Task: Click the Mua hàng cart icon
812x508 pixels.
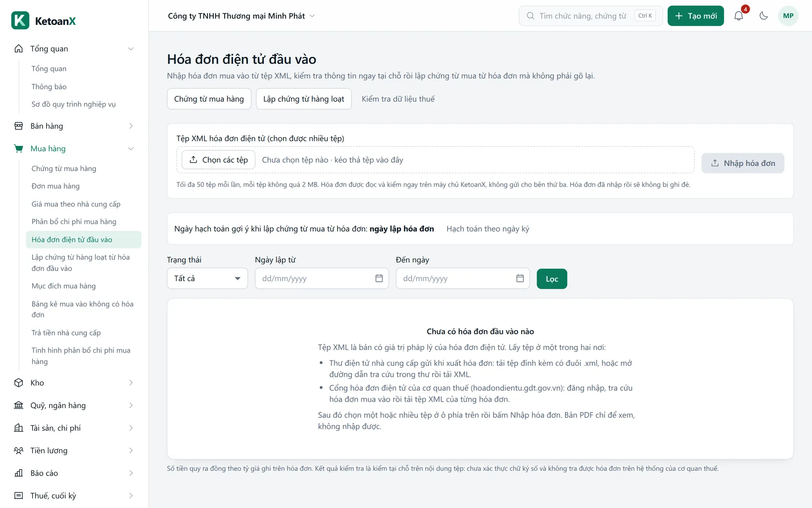Action: (19, 149)
